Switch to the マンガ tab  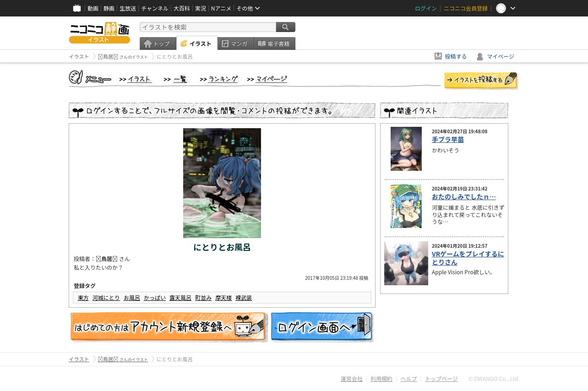coord(236,43)
